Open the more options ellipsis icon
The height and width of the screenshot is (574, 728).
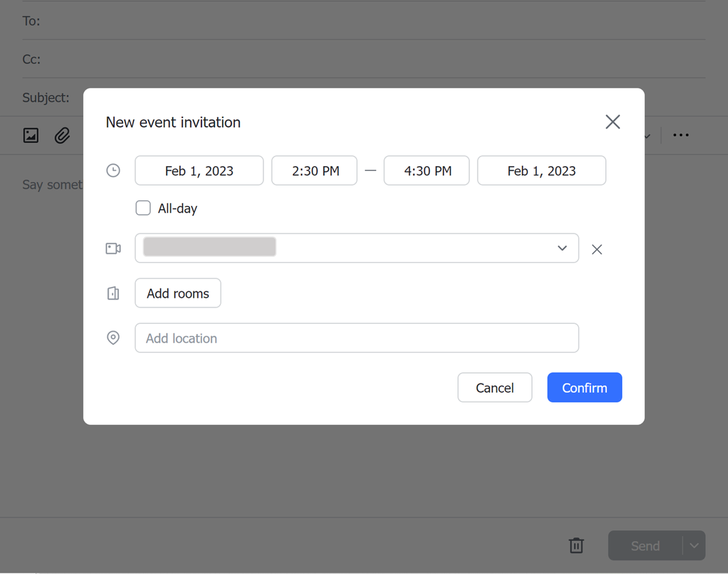pyautogui.click(x=681, y=135)
